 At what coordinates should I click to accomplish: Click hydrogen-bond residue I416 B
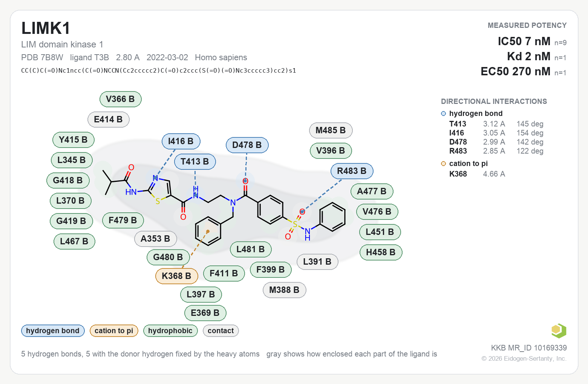[x=181, y=142]
